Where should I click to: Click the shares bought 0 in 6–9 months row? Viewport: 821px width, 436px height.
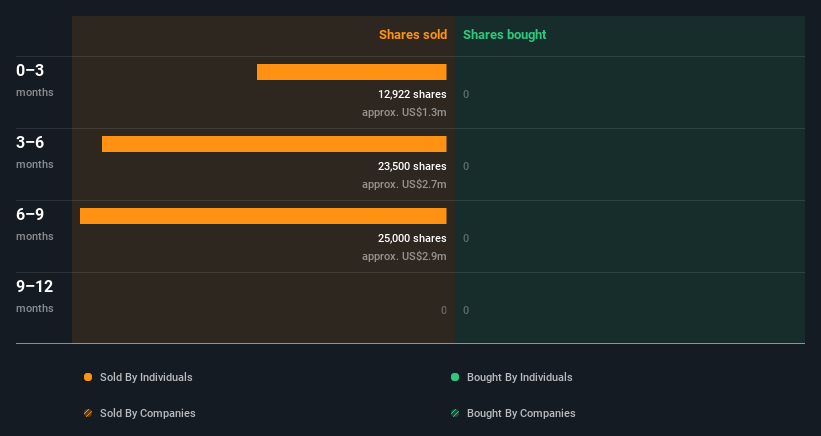point(466,239)
